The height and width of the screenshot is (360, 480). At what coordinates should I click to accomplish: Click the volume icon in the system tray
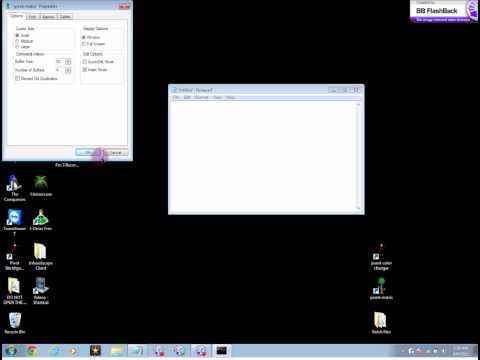click(443, 351)
